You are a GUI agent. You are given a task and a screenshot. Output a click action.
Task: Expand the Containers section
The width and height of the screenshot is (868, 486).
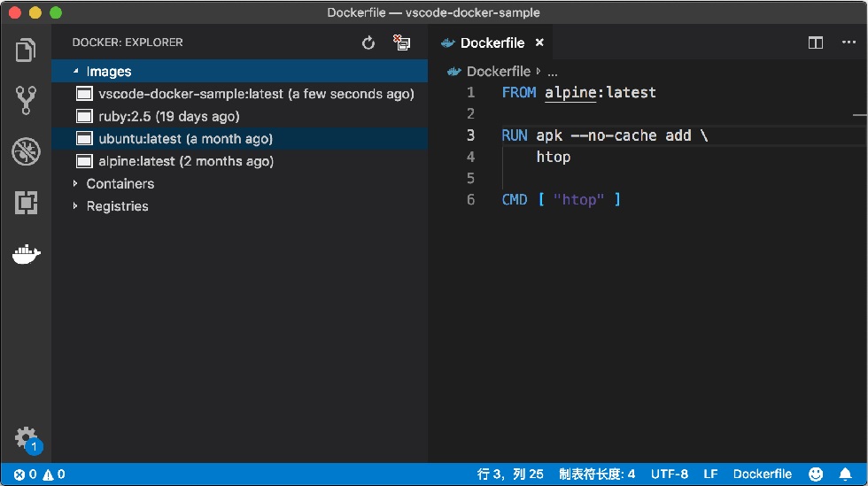(x=75, y=183)
